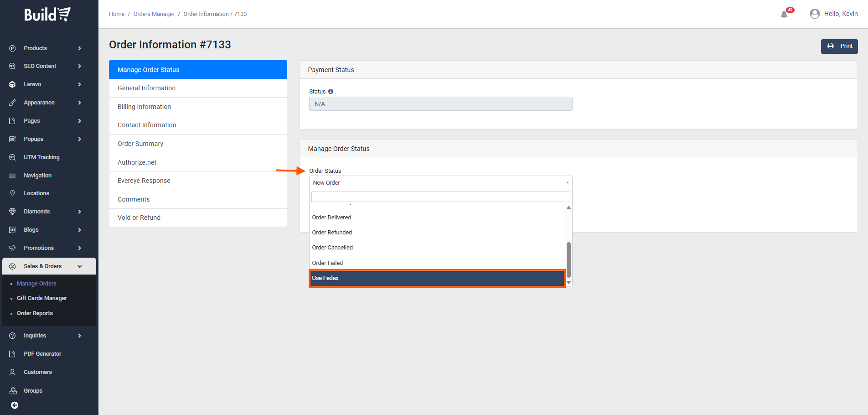Click the Navigation hamburger icon

(x=12, y=176)
